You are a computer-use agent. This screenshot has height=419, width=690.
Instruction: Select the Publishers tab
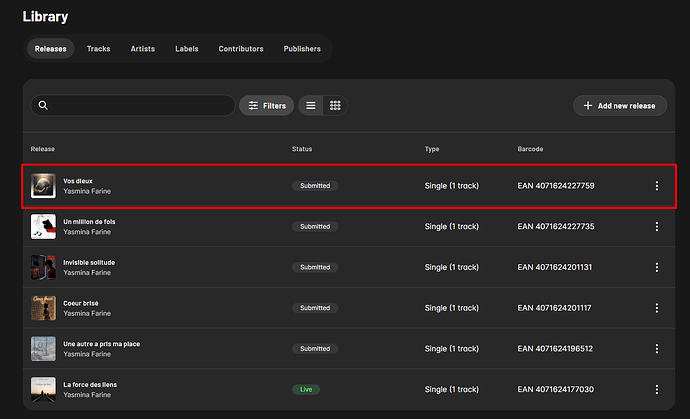[x=302, y=49]
